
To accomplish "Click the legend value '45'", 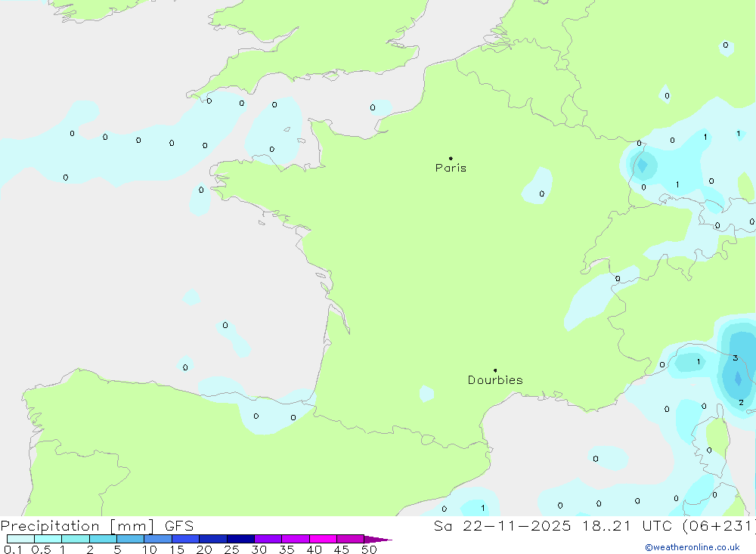I will 342,549.
